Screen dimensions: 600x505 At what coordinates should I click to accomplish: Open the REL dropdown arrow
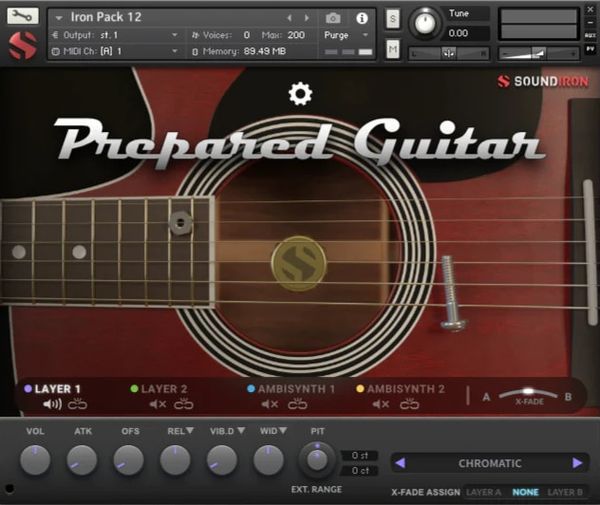pos(190,431)
